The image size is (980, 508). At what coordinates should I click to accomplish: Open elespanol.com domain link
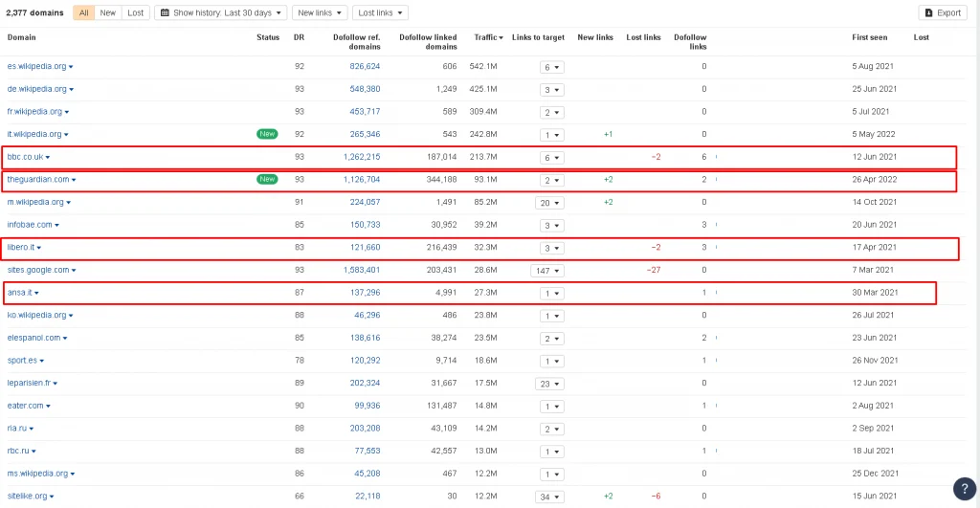point(33,338)
